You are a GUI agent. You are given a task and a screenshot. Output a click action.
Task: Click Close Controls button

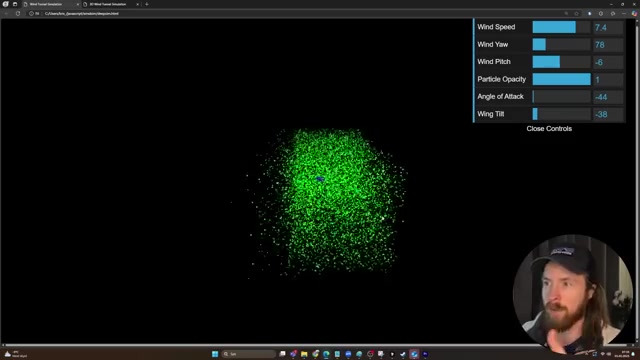[549, 129]
